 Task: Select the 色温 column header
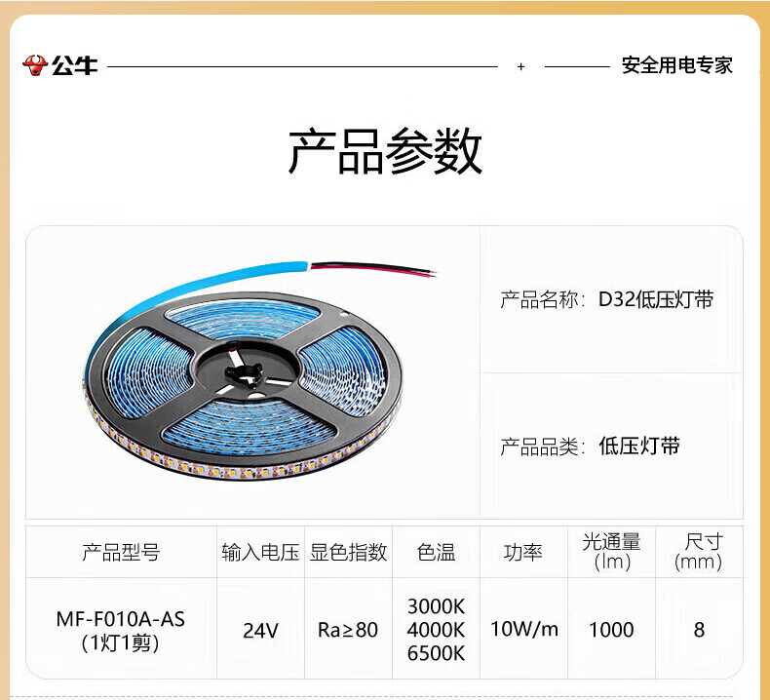click(x=436, y=552)
